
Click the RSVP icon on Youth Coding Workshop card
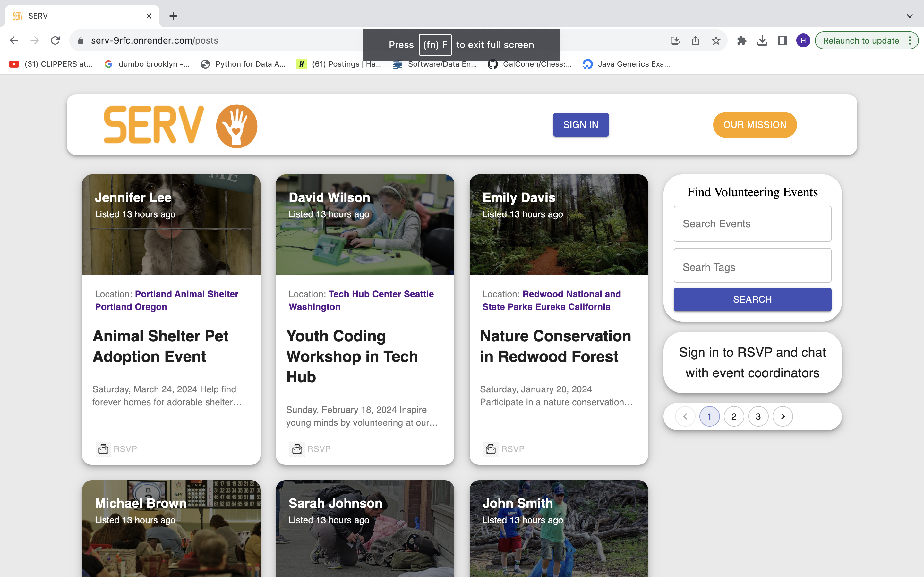[x=297, y=449]
